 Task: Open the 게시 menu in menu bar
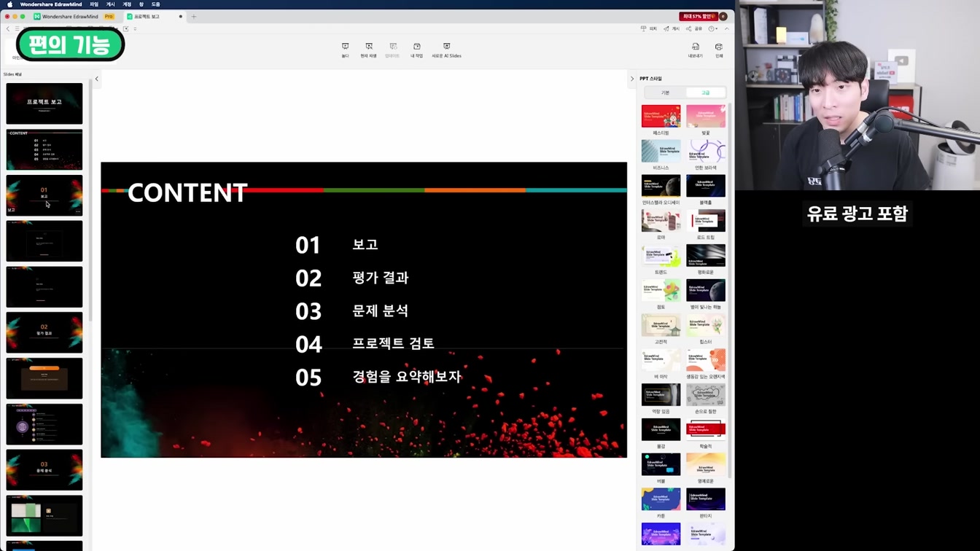(111, 4)
